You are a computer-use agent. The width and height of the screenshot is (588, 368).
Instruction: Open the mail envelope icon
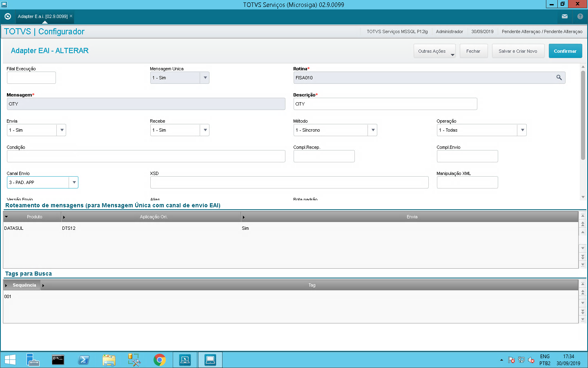point(565,16)
